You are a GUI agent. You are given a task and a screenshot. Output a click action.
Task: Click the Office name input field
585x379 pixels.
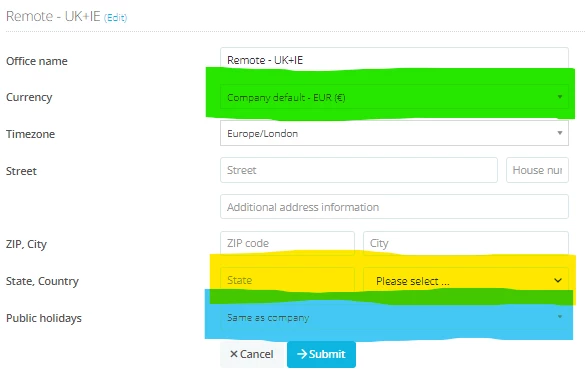(x=394, y=60)
